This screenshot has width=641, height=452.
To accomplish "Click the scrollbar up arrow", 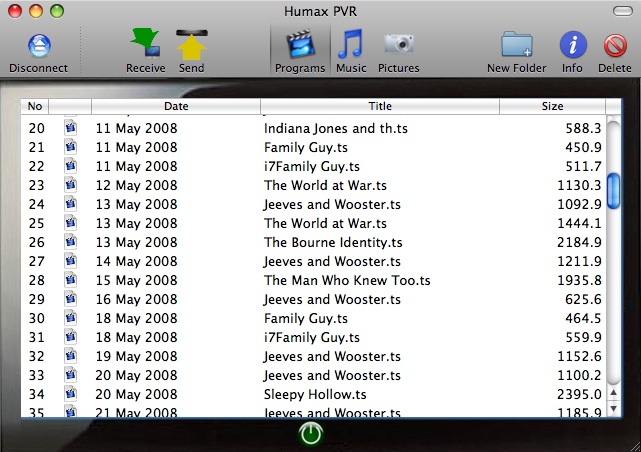I will pyautogui.click(x=613, y=393).
